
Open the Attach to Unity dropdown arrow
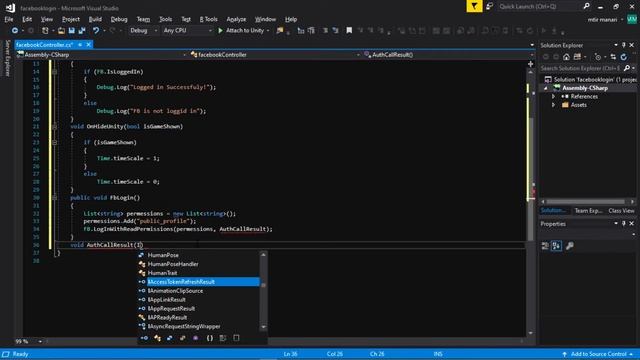[x=268, y=31]
